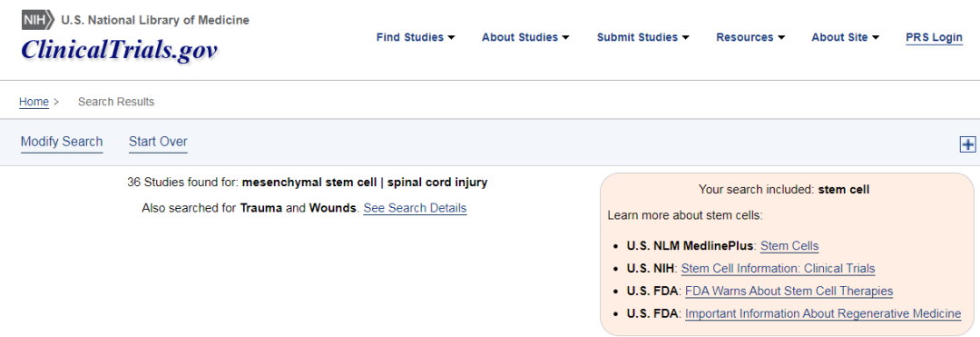This screenshot has height=337, width=980.
Task: Open MedlinePlus Stem Cells link
Action: tap(789, 246)
